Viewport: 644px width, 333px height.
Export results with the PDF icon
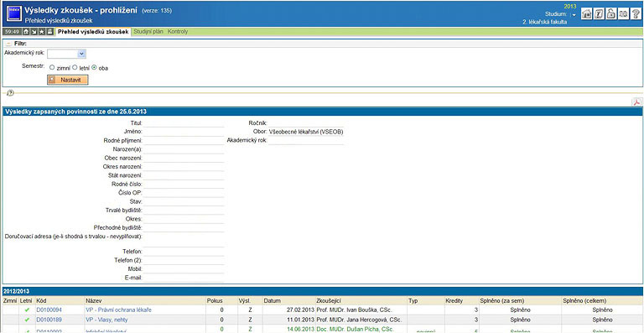[x=636, y=102]
